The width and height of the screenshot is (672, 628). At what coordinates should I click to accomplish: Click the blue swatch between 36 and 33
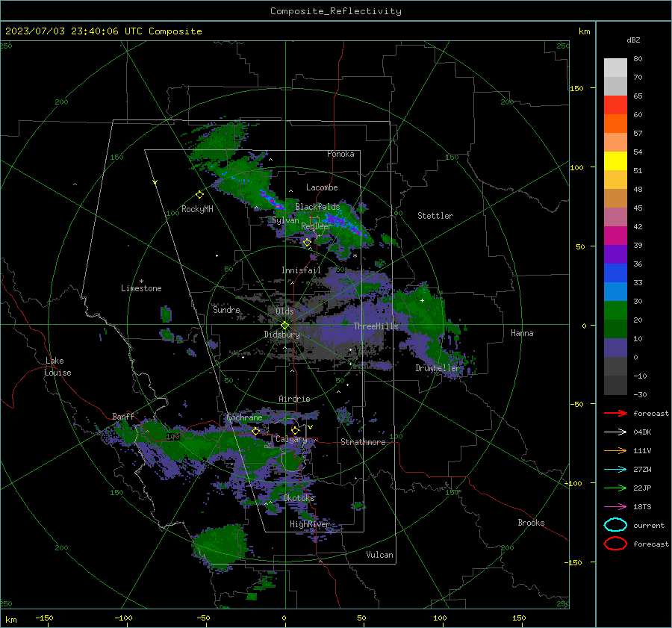pyautogui.click(x=615, y=273)
